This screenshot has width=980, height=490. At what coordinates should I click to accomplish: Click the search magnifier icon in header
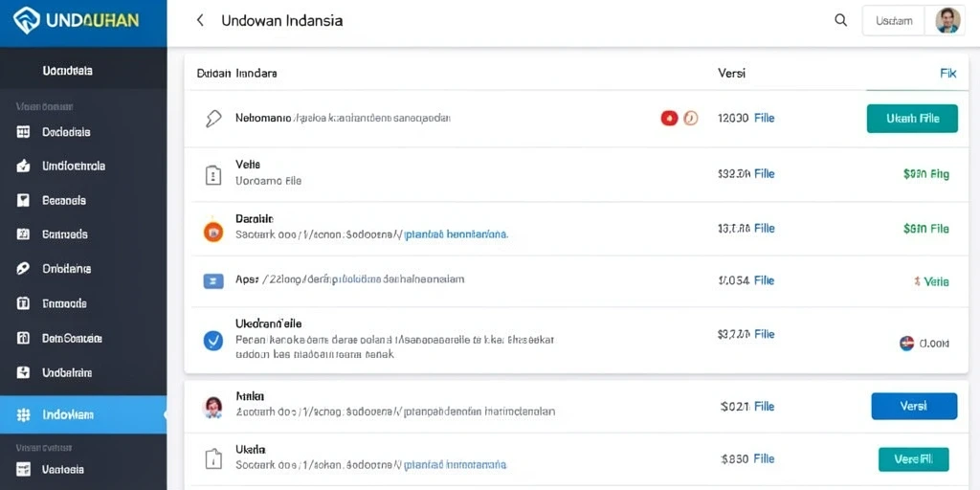coord(840,21)
